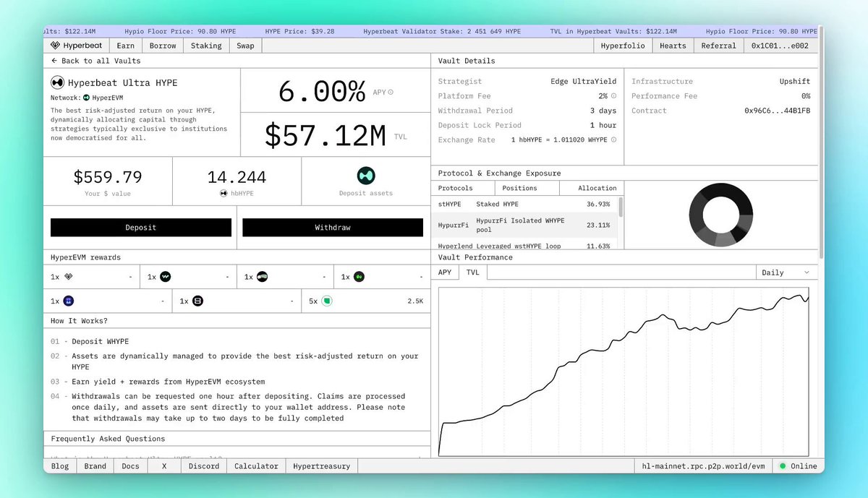This screenshot has height=498, width=868.
Task: Click the Hyperbeat Ultra HYPE vault icon
Action: point(57,83)
